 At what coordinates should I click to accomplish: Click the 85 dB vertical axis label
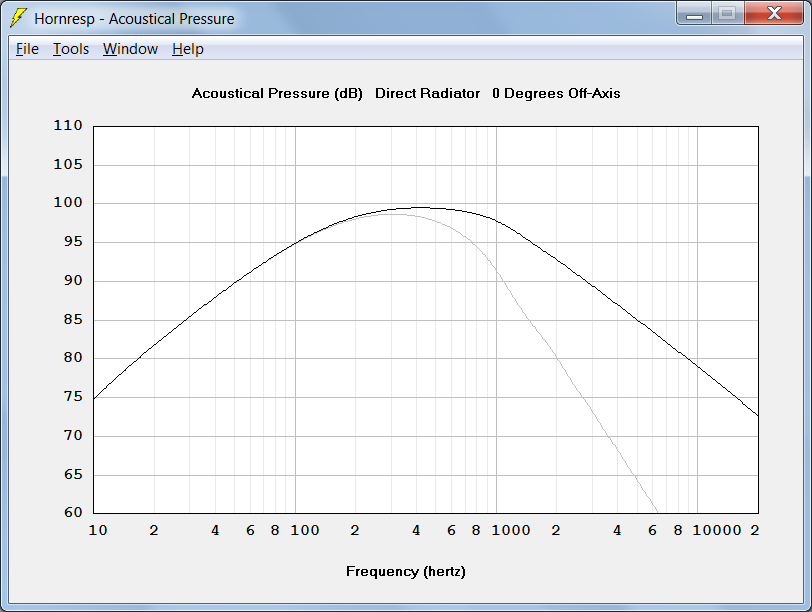(73, 319)
